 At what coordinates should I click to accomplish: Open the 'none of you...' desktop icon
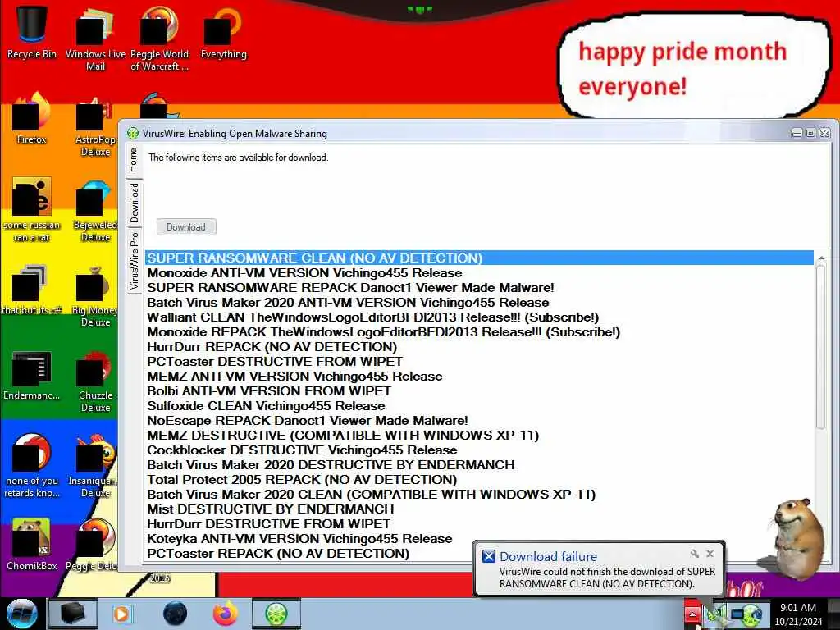32,465
